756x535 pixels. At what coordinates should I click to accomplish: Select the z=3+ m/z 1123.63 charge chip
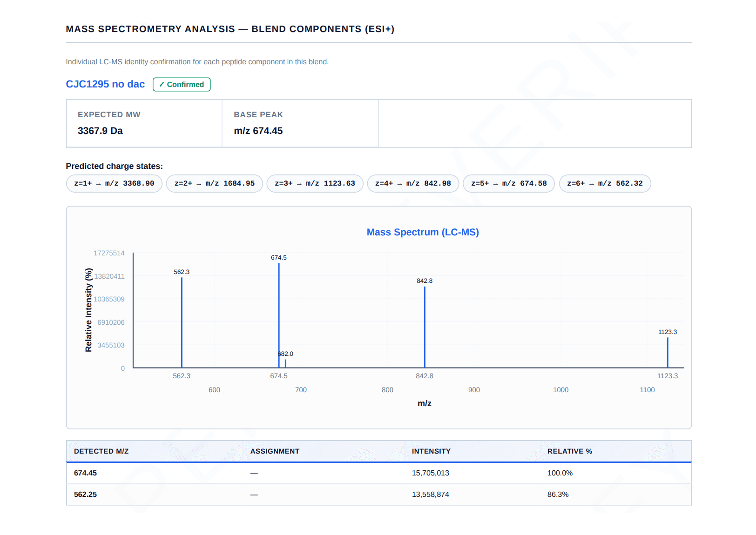point(315,183)
